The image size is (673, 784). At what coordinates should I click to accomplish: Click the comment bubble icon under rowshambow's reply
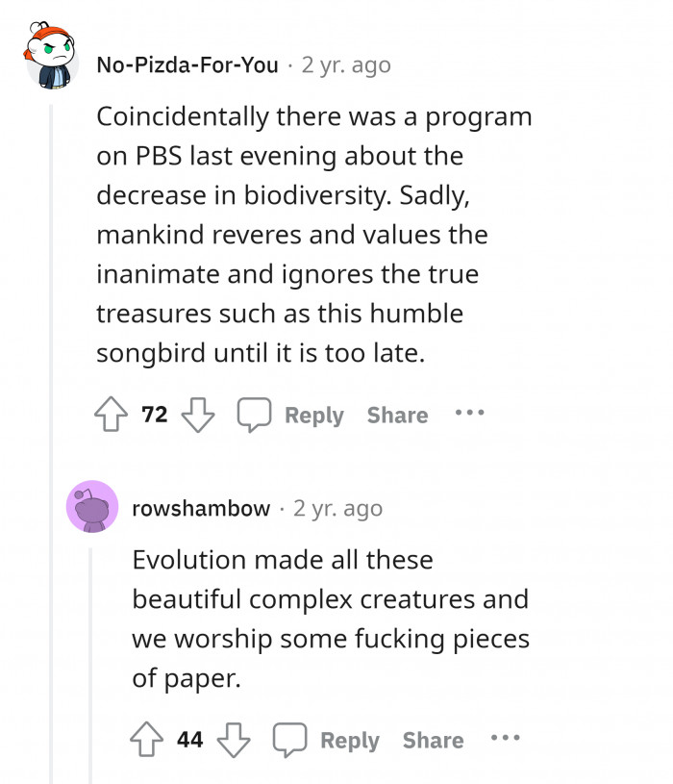pyautogui.click(x=289, y=739)
